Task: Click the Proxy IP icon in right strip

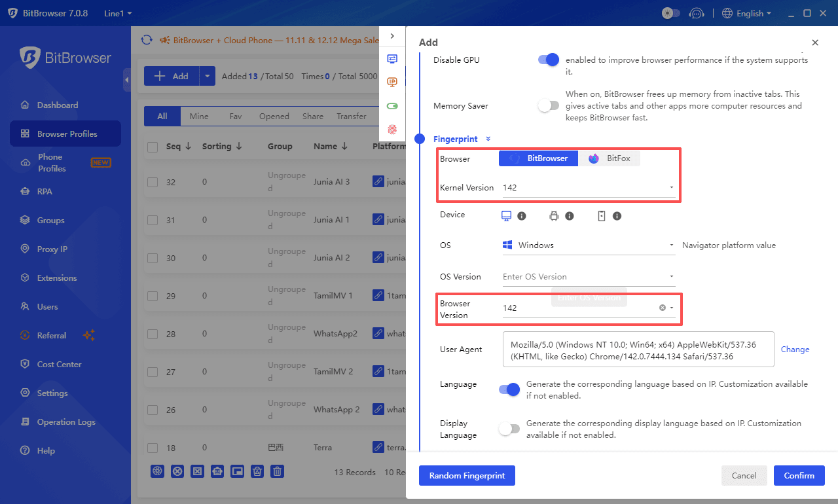Action: click(392, 82)
